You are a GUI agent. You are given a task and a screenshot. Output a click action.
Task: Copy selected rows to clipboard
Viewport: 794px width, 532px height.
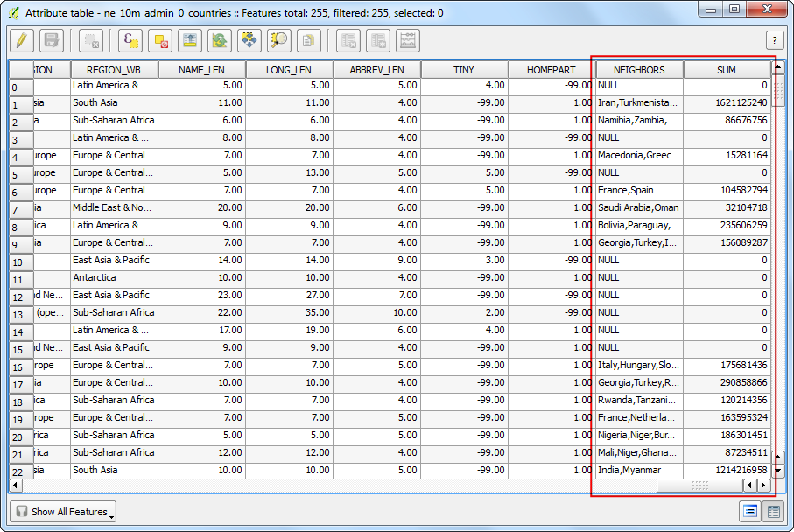[x=309, y=40]
